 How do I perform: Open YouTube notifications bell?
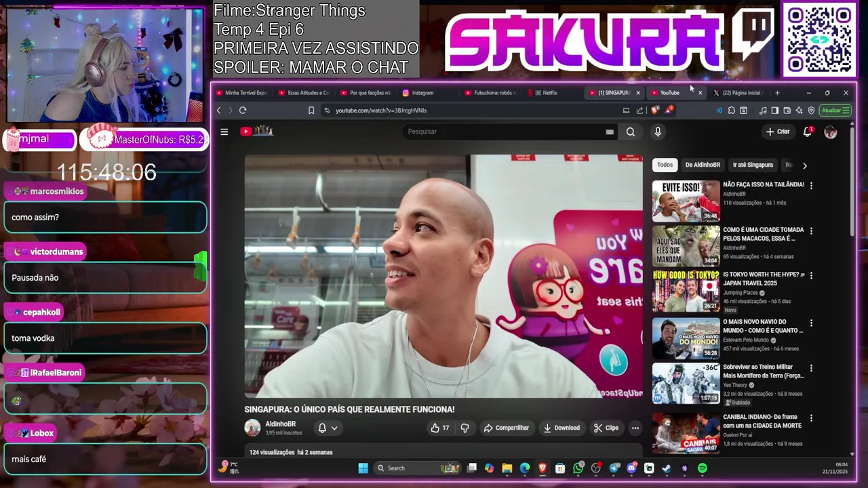(x=808, y=131)
